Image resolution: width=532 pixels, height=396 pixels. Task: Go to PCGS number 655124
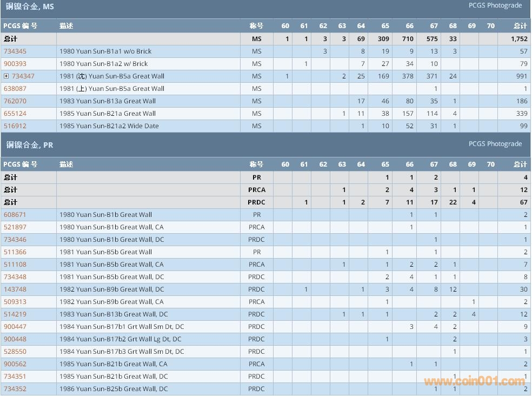pyautogui.click(x=15, y=114)
